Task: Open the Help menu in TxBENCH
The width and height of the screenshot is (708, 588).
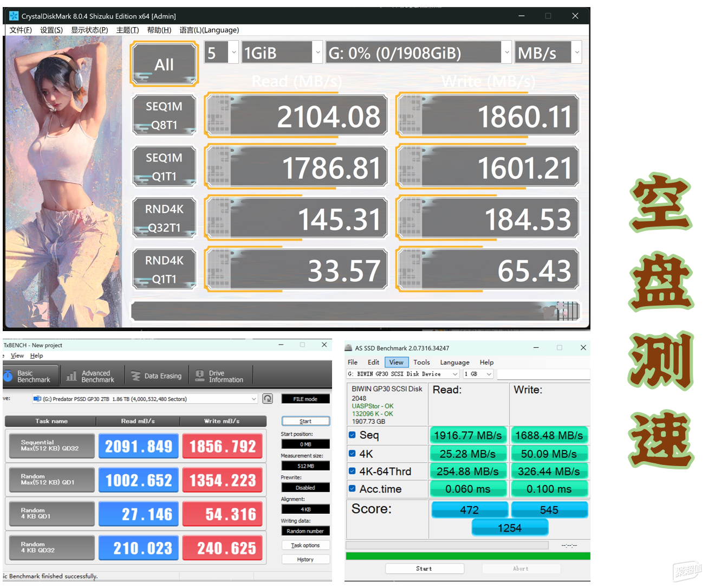Action: click(36, 356)
